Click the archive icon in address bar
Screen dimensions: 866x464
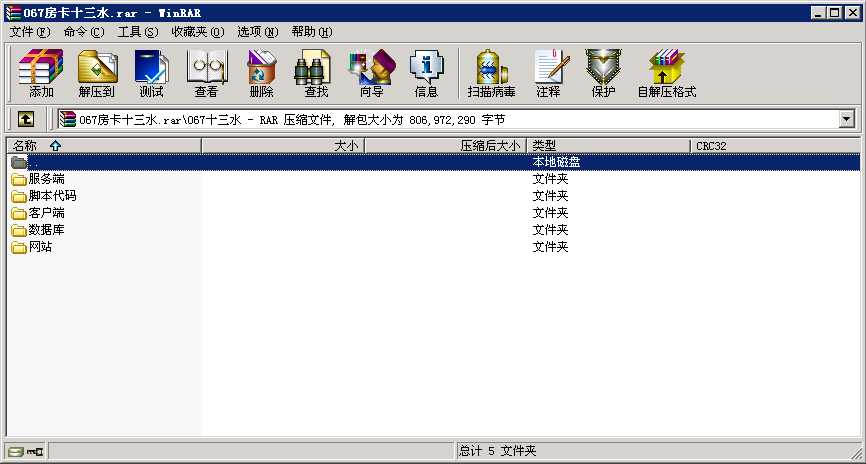(68, 119)
